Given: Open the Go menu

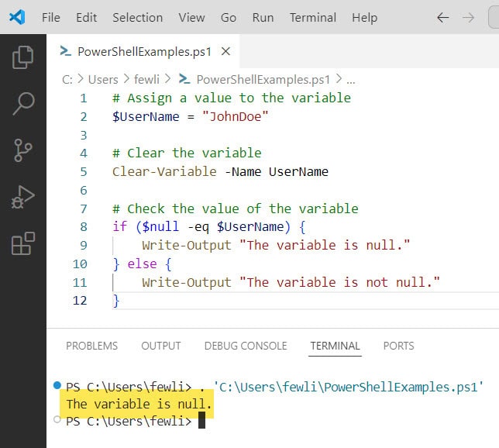Looking at the screenshot, I should pos(229,18).
